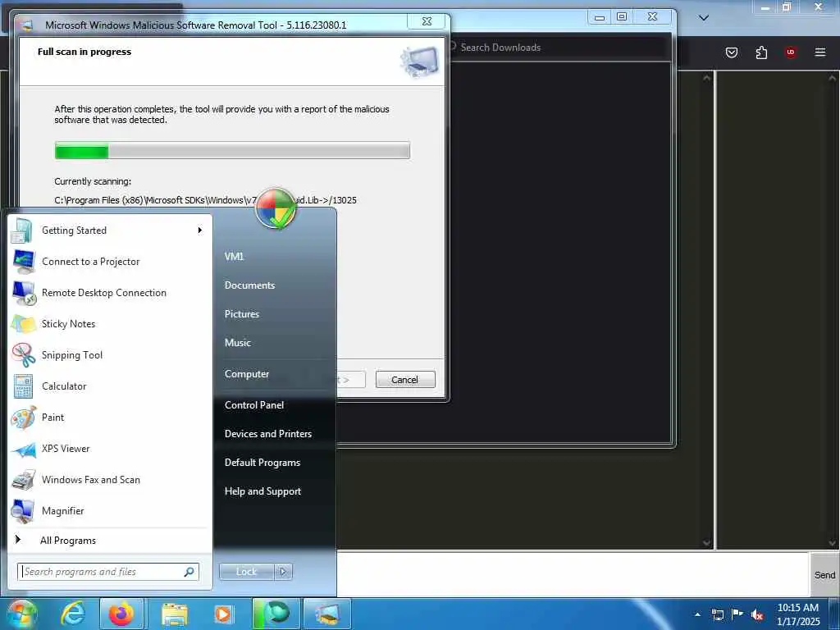Image resolution: width=840 pixels, height=630 pixels.
Task: Click the muted volume tray icon
Action: [x=757, y=614]
